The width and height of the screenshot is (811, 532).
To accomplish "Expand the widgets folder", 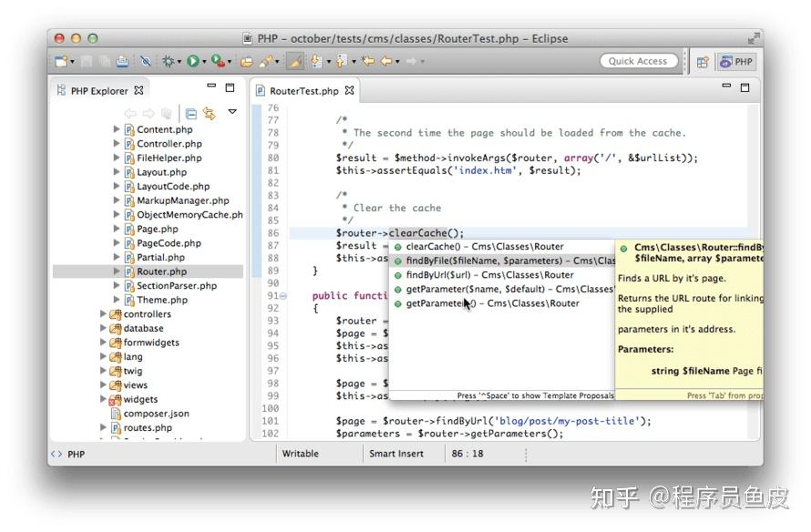I will 103,399.
